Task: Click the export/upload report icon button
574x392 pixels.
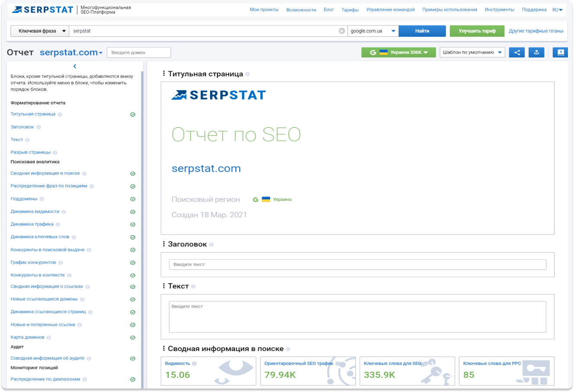Action: 536,52
